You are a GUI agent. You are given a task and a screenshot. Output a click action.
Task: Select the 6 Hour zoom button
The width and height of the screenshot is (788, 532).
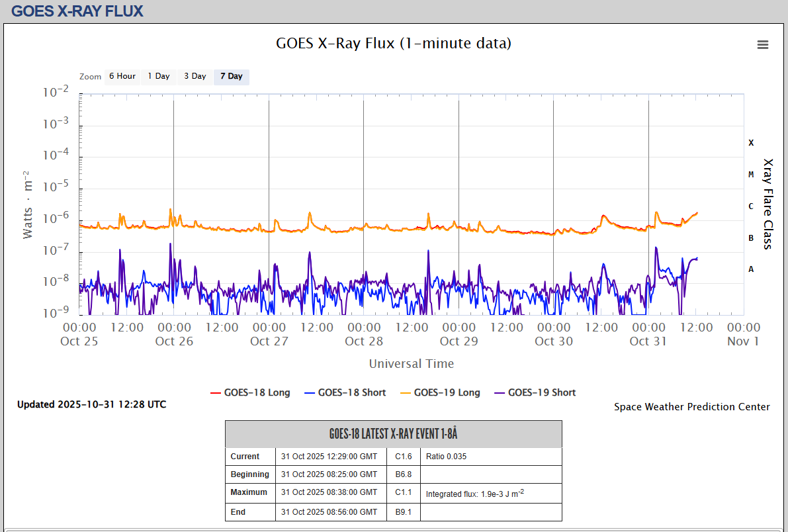coord(122,76)
